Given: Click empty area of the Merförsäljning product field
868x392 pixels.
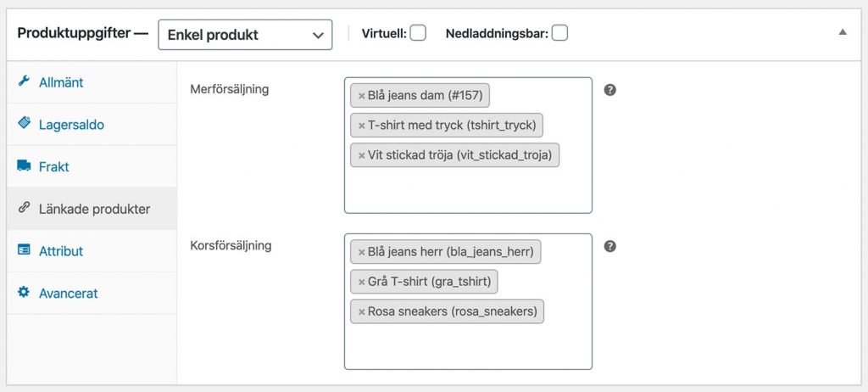Looking at the screenshot, I should [x=468, y=191].
